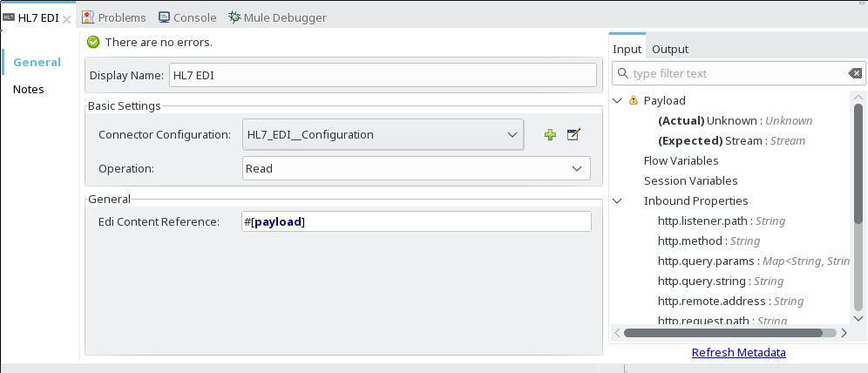Collapse the Payload tree node
This screenshot has width=868, height=373.
coord(618,100)
